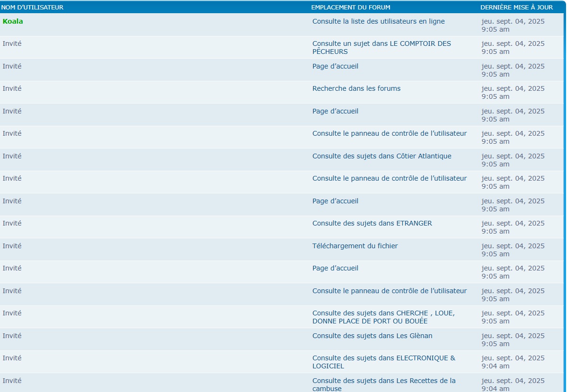Sort by the EMPLACEMENT DU FORUM column header
This screenshot has width=567, height=392.
point(351,8)
